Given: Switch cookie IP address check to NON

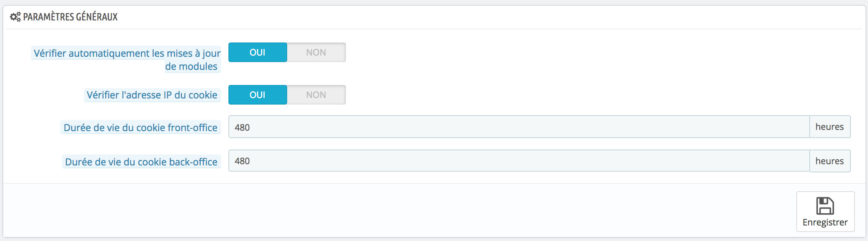Looking at the screenshot, I should [x=316, y=95].
